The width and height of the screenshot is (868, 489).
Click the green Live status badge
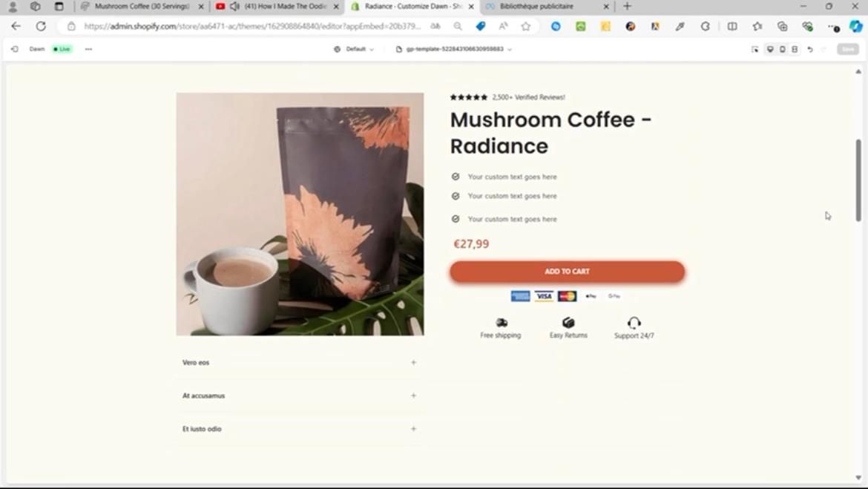point(62,49)
